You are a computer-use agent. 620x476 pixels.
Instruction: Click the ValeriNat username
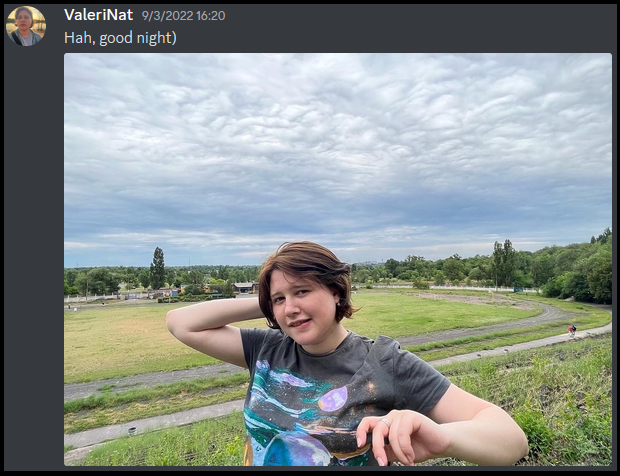[98, 15]
